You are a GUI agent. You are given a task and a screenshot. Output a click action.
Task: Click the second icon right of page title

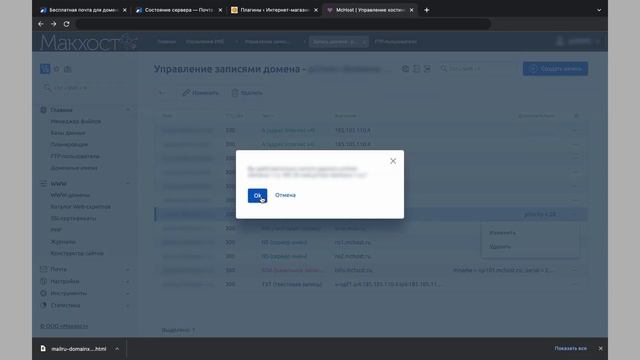[x=416, y=69]
